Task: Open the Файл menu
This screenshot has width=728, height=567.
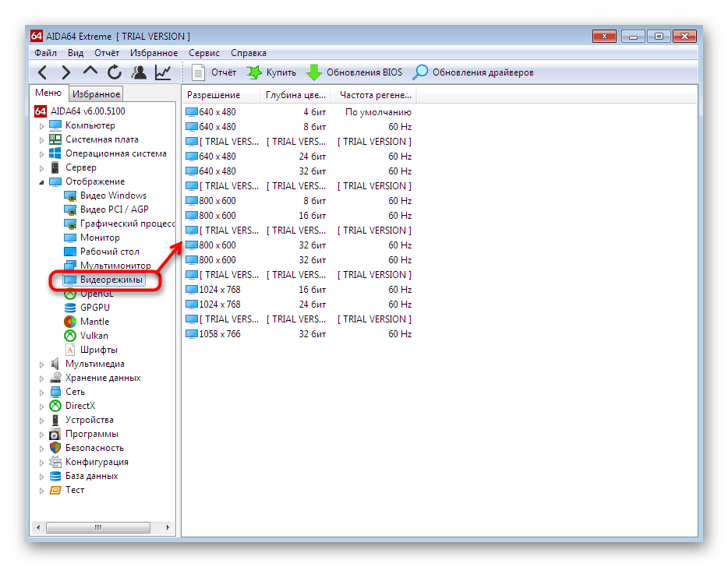Action: [x=45, y=53]
